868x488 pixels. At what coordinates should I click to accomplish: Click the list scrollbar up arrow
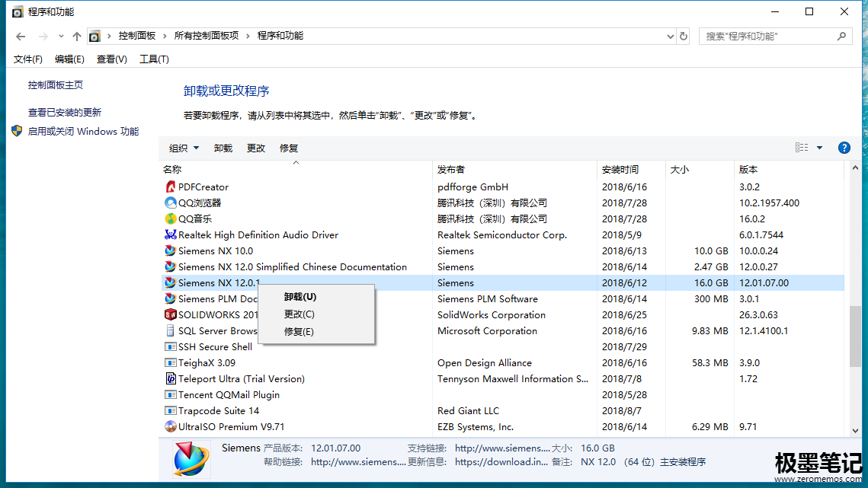point(855,167)
